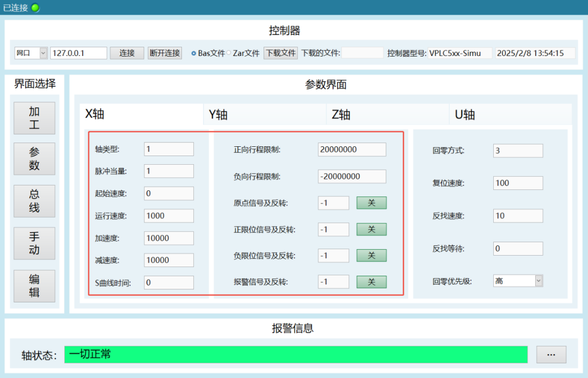Click the IP address field 127.0.0.1
The height and width of the screenshot is (378, 588).
[78, 53]
